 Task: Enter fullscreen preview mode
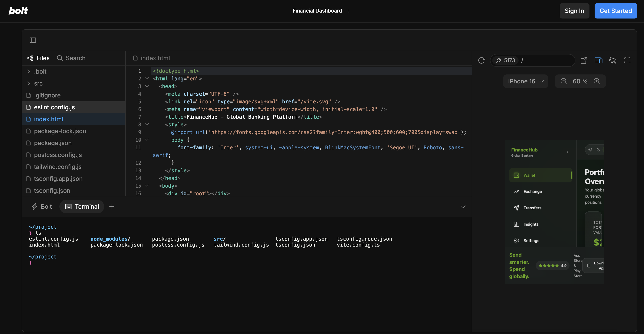click(628, 60)
